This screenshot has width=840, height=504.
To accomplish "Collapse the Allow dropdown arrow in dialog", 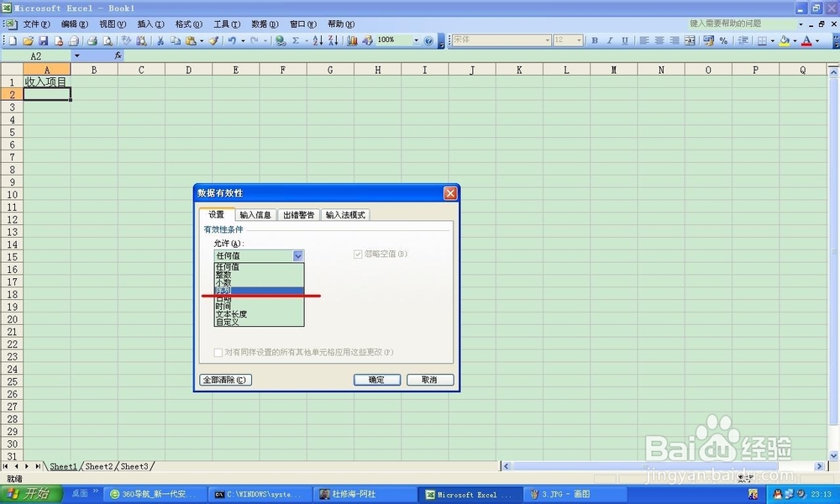I will click(298, 256).
